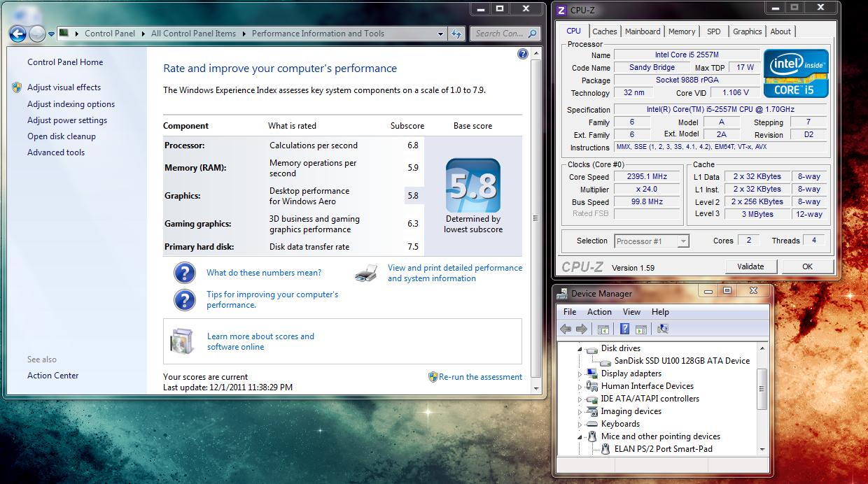The width and height of the screenshot is (868, 484).
Task: Click the refresh icon beside the address bar
Action: (x=456, y=33)
